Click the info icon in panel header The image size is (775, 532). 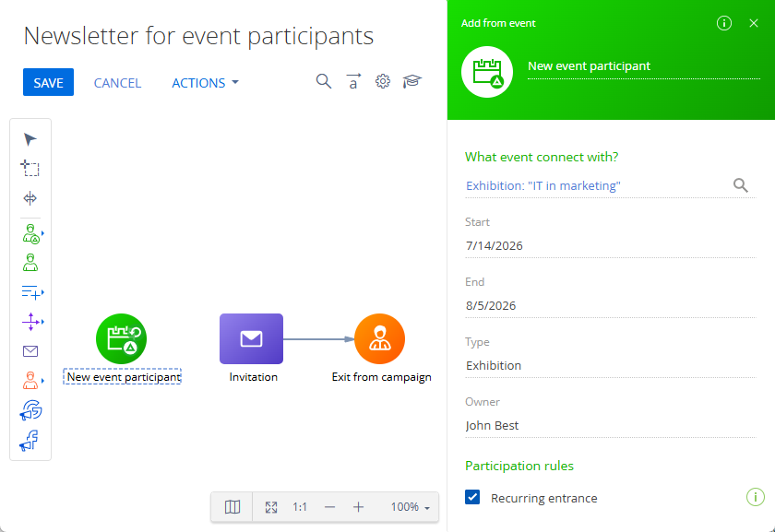click(x=724, y=23)
